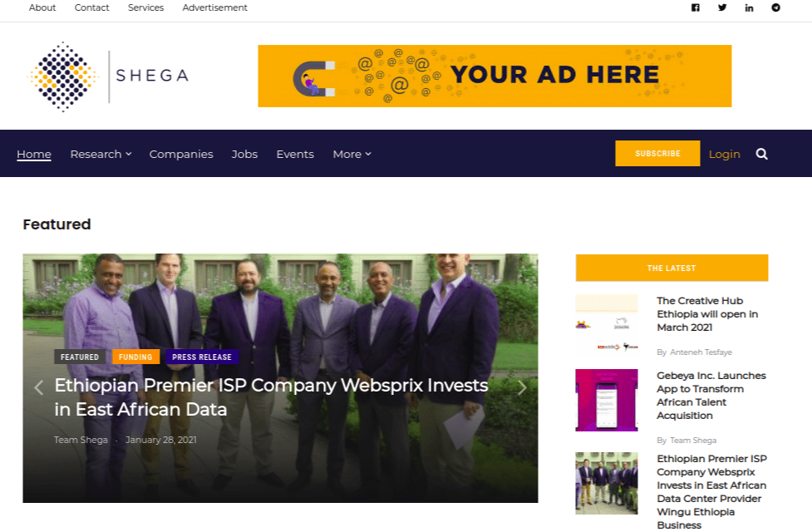Go to next featured slide arrow

click(522, 387)
